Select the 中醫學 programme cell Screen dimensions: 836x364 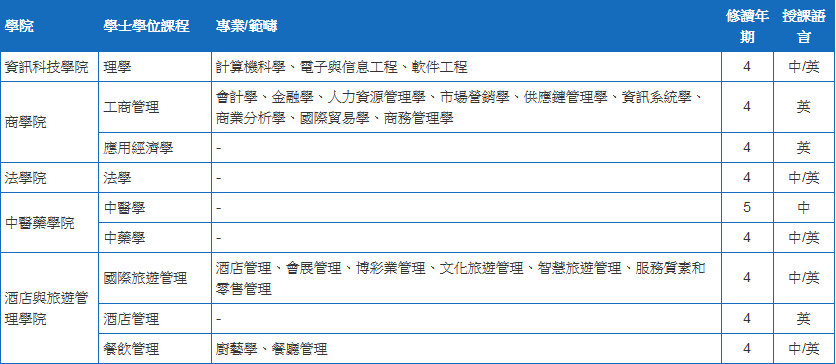pos(155,207)
